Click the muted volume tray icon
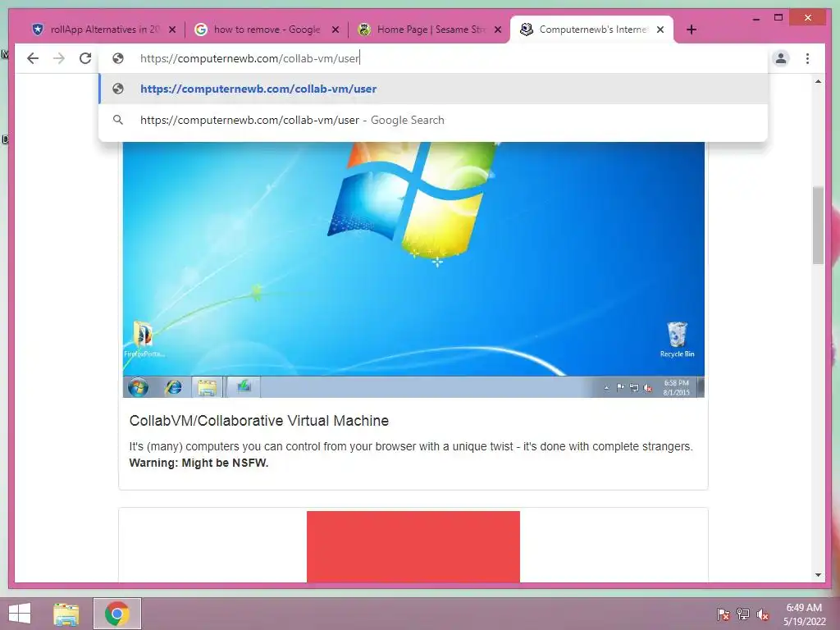The image size is (840, 630). click(762, 614)
